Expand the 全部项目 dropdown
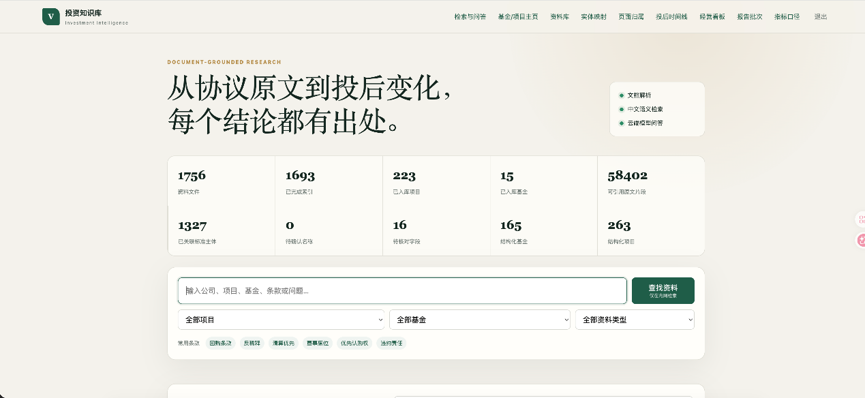The height and width of the screenshot is (398, 865). click(x=281, y=320)
